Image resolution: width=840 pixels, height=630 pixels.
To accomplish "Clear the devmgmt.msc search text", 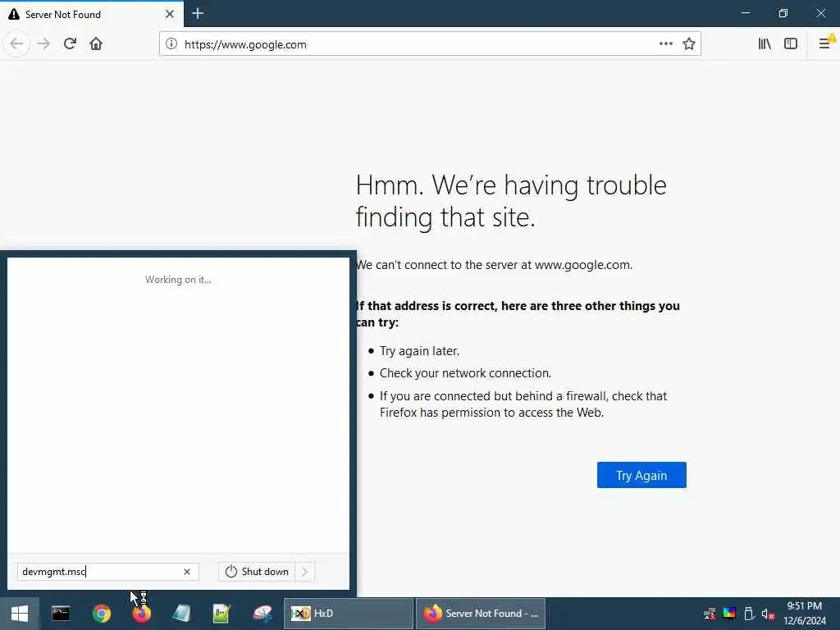I will (187, 572).
